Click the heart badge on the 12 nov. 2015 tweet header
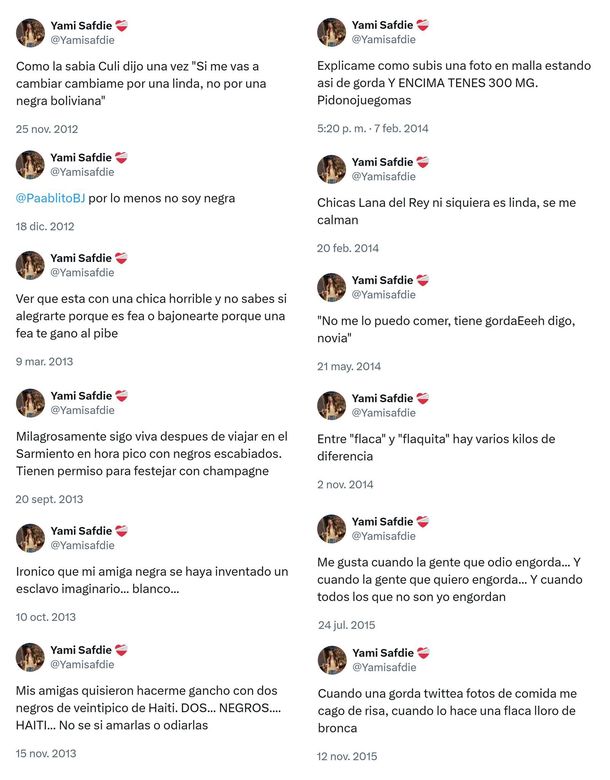 (423, 653)
